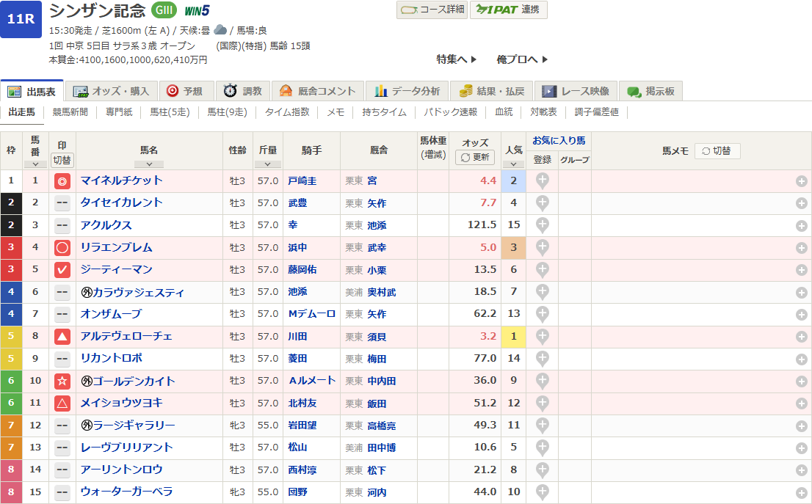Click the コース詳細 button
The height and width of the screenshot is (504, 812).
click(432, 10)
